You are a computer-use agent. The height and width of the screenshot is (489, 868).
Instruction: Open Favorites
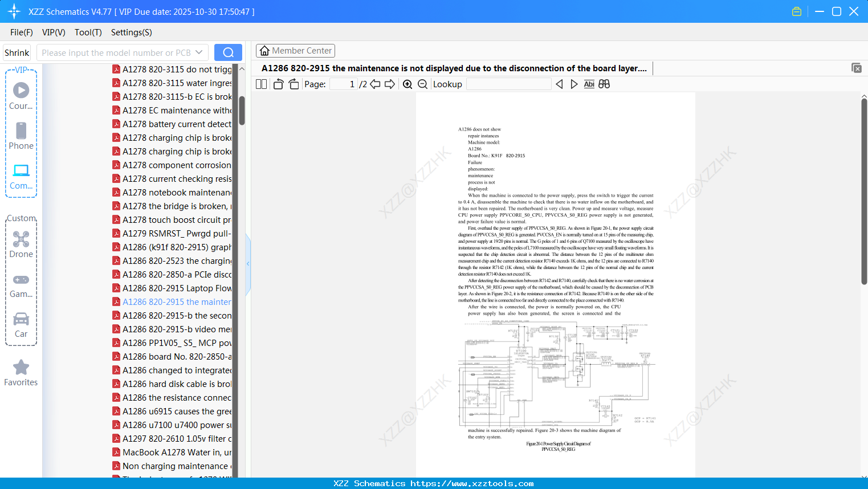pyautogui.click(x=21, y=373)
